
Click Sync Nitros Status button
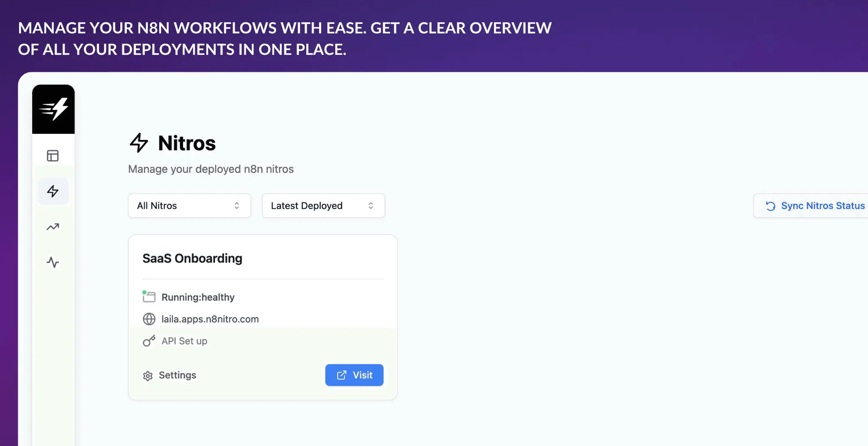pyautogui.click(x=811, y=205)
